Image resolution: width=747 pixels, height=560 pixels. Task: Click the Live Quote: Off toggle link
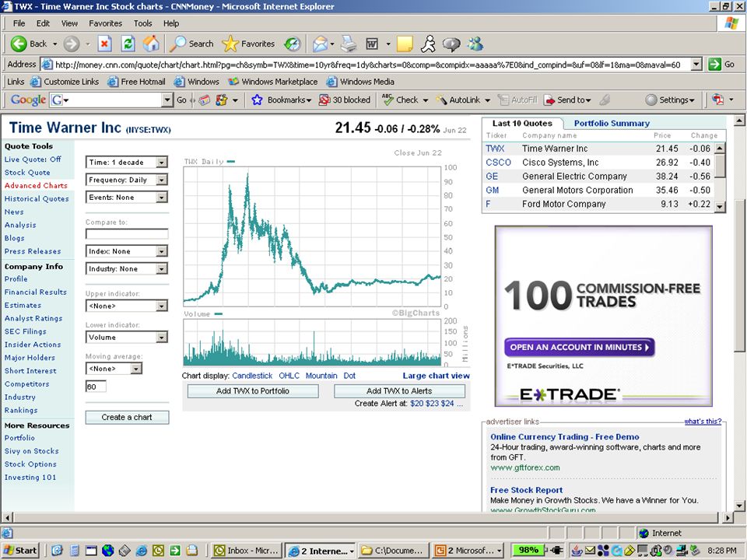[x=33, y=159]
